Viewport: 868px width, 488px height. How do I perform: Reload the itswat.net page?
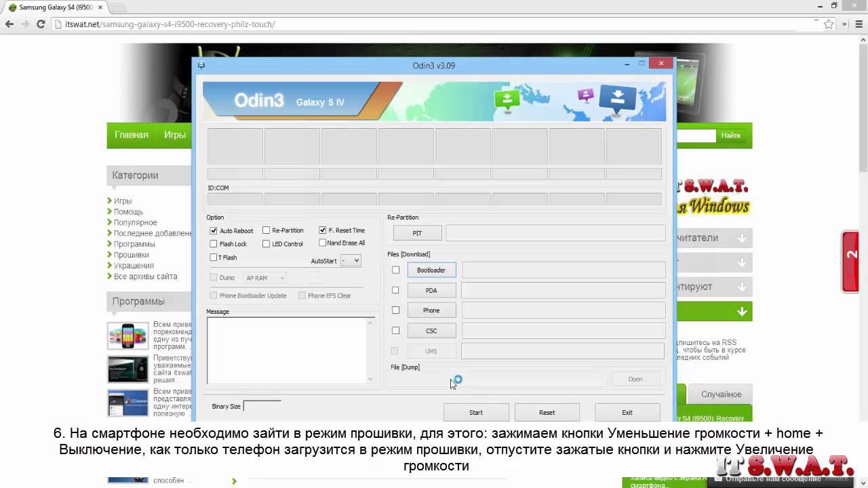coord(41,24)
